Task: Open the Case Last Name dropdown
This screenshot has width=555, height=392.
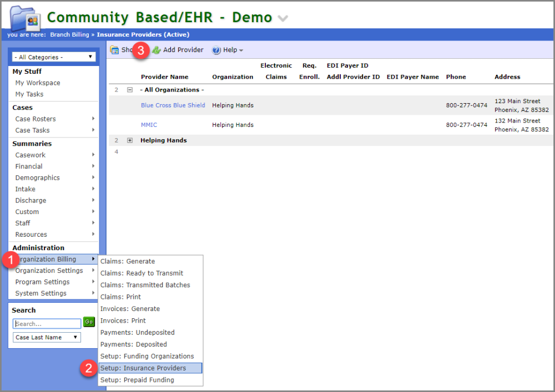Action: point(47,337)
